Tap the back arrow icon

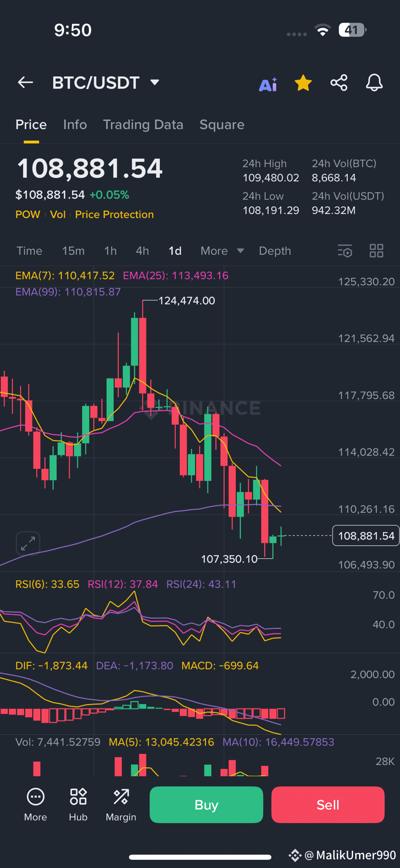click(26, 83)
